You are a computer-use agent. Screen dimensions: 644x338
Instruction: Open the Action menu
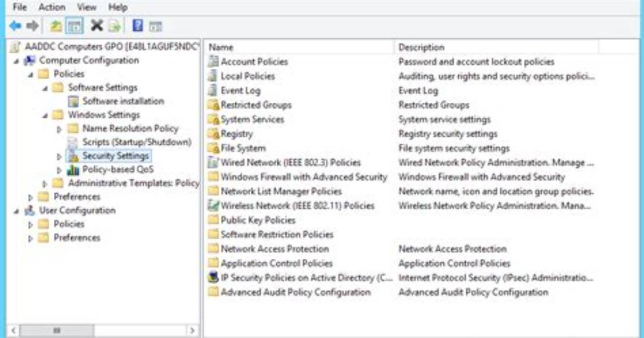(52, 7)
